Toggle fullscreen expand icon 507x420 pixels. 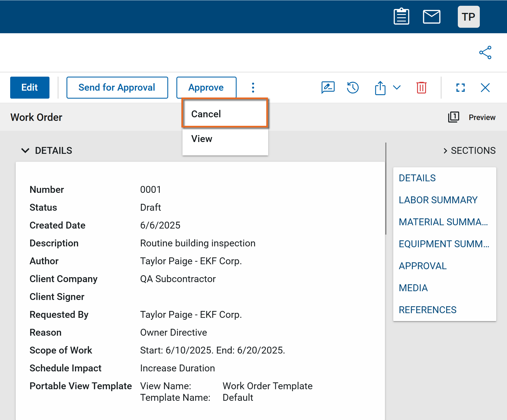461,88
